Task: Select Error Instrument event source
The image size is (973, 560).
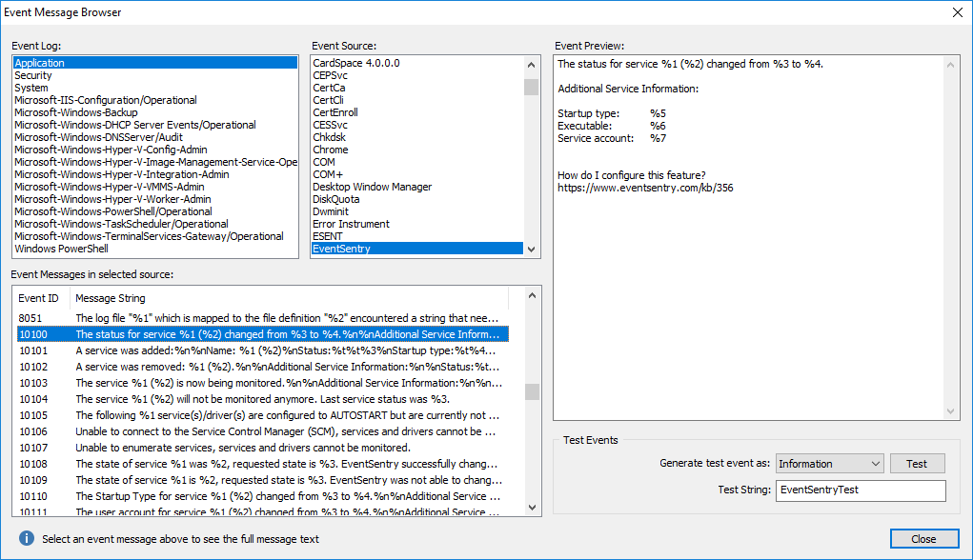Action: click(417, 224)
